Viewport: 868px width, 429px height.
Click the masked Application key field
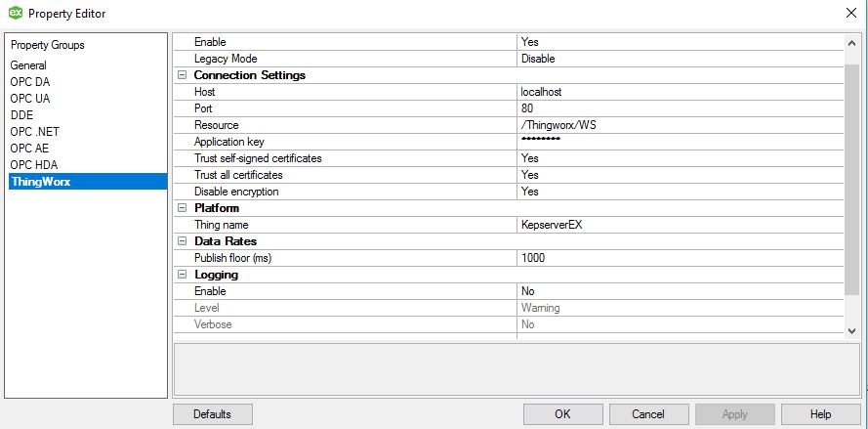click(x=681, y=142)
